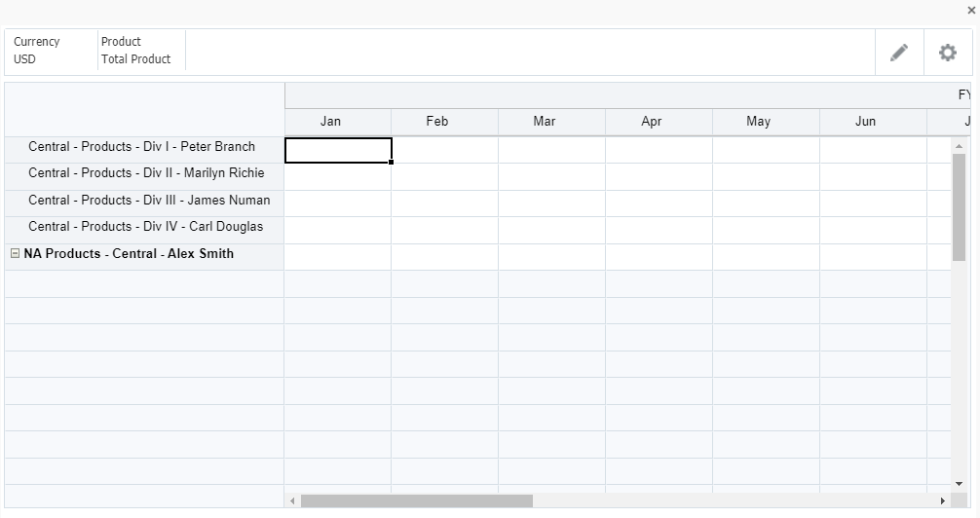Click the Apr cell for Carl Douglas

pos(659,231)
